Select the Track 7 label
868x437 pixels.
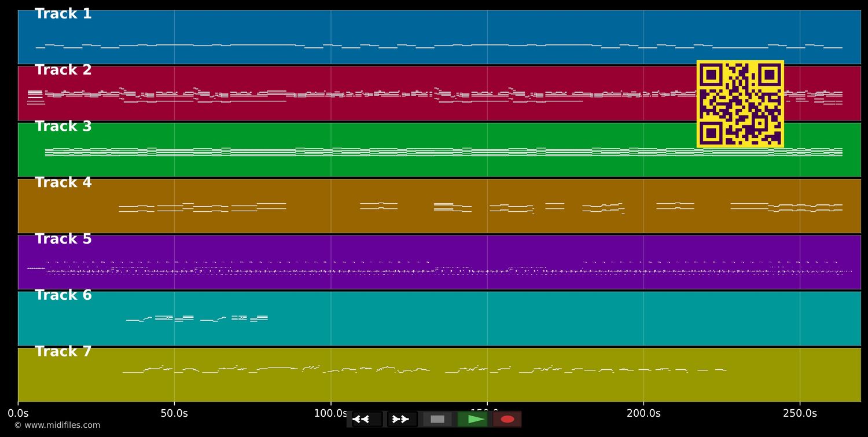coord(63,352)
